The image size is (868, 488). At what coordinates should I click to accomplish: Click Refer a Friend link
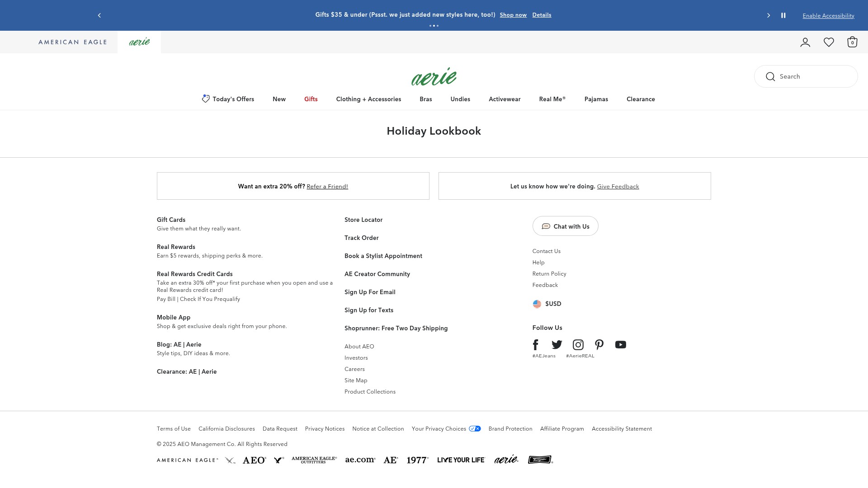(x=327, y=187)
